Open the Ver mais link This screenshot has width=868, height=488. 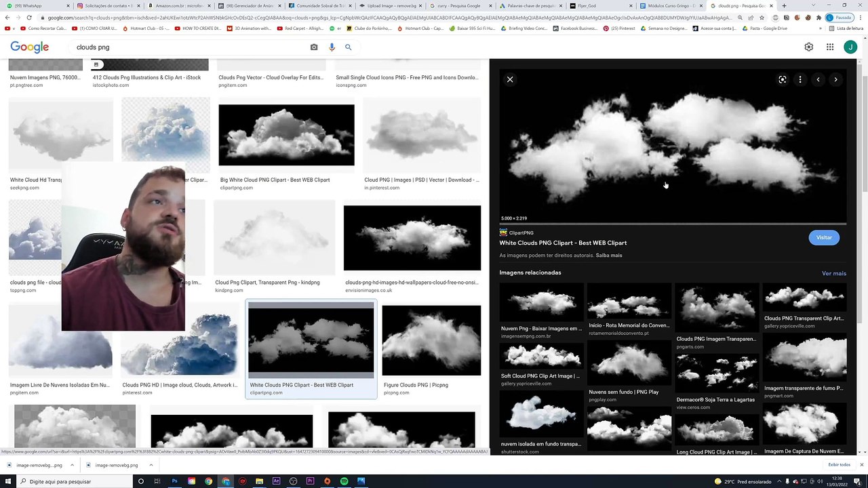[834, 273]
